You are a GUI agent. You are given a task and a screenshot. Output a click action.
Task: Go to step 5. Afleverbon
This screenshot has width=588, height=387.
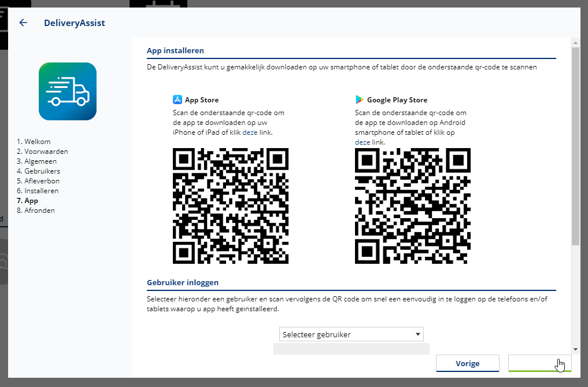[38, 180]
